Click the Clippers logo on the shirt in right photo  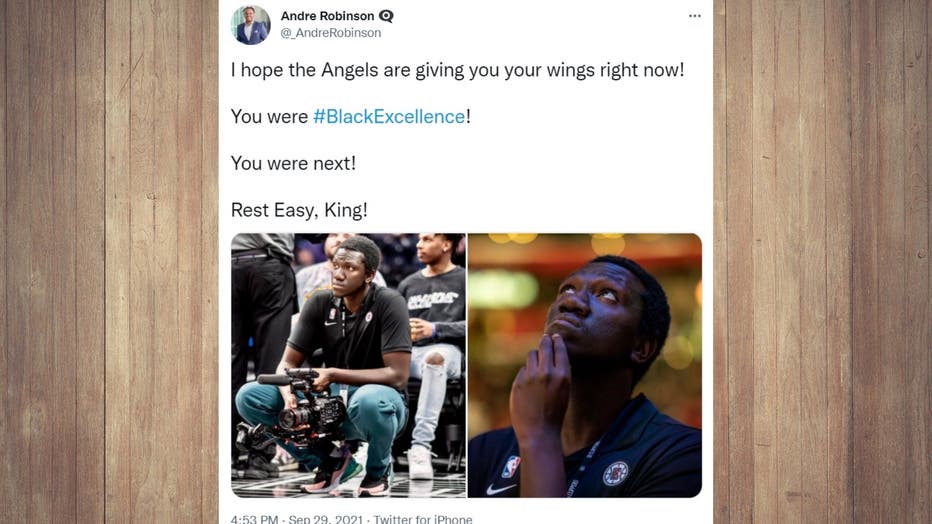point(616,474)
